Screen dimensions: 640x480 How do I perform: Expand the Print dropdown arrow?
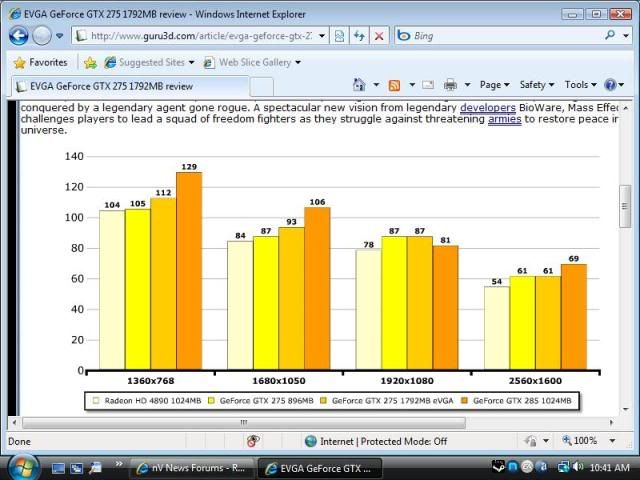tap(467, 85)
